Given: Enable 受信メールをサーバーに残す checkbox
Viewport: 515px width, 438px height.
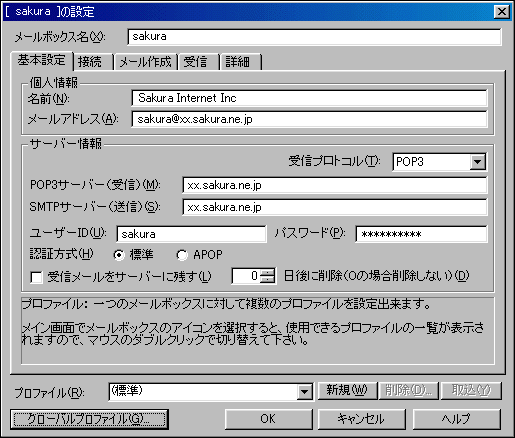Looking at the screenshot, I should point(36,277).
